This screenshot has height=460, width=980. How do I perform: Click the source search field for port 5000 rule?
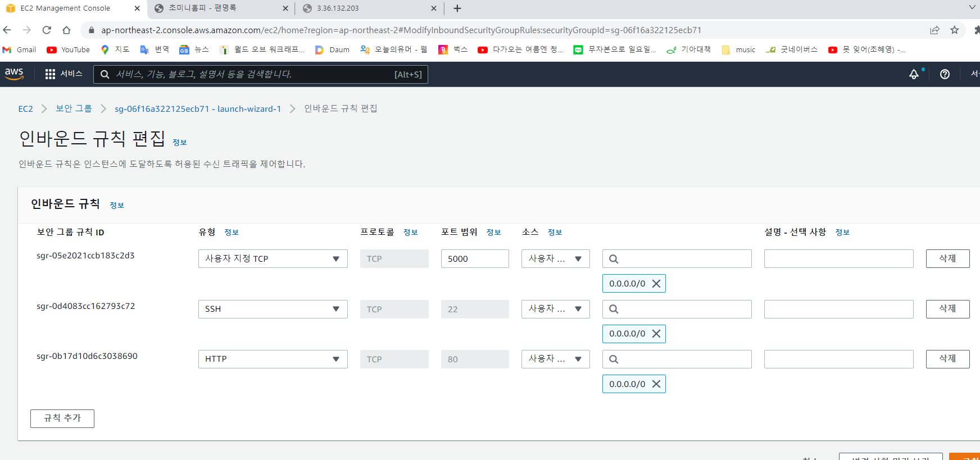pos(677,258)
